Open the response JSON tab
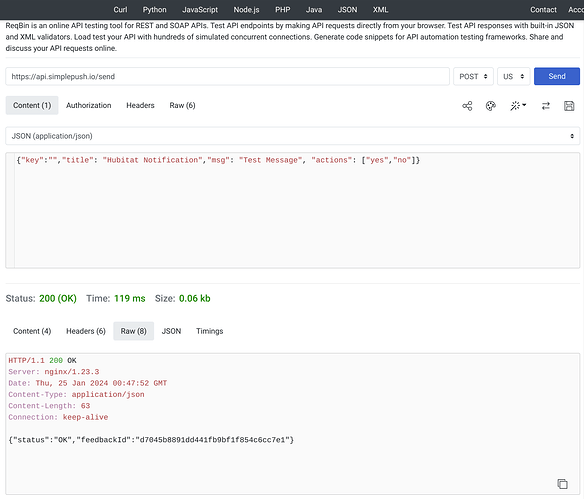 pyautogui.click(x=171, y=331)
